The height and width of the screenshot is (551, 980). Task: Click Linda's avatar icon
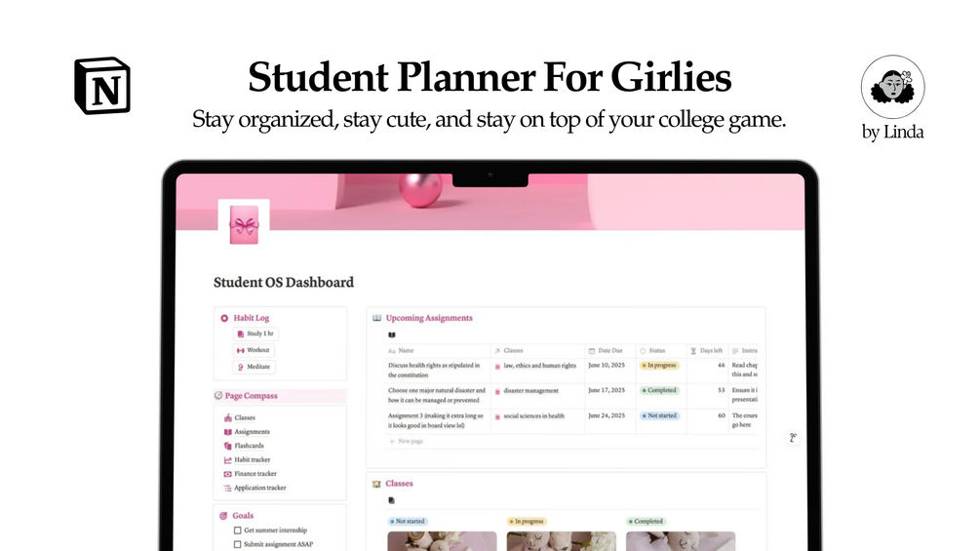(x=892, y=87)
